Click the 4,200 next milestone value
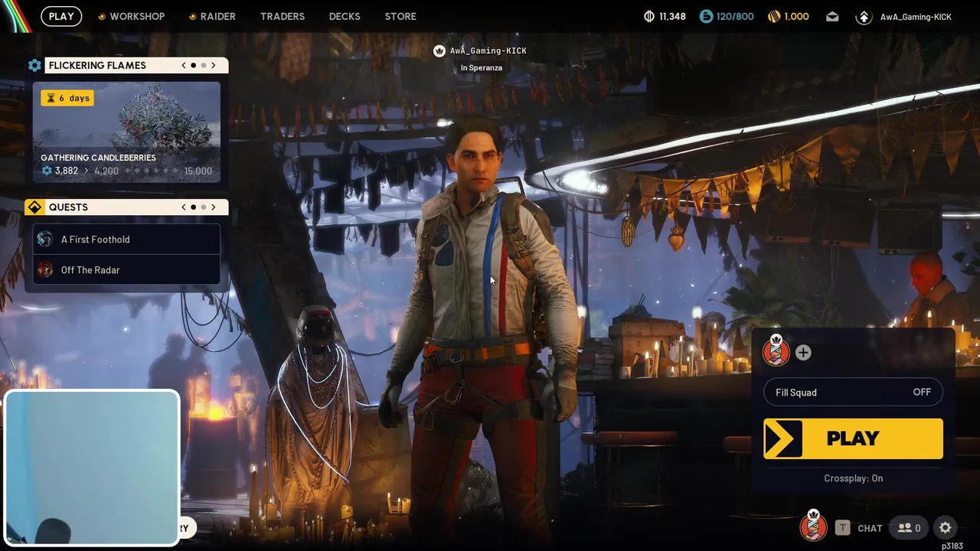 [106, 171]
